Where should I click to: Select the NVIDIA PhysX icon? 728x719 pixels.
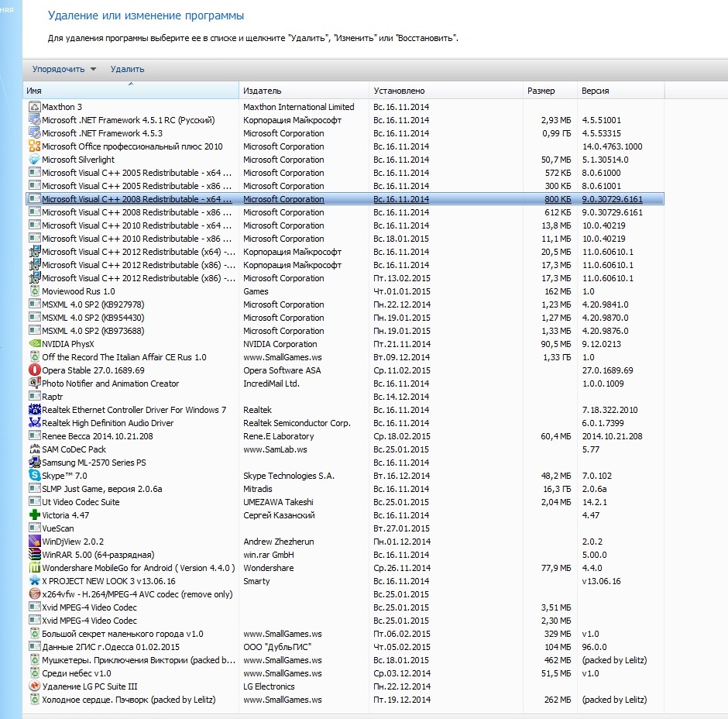point(34,344)
